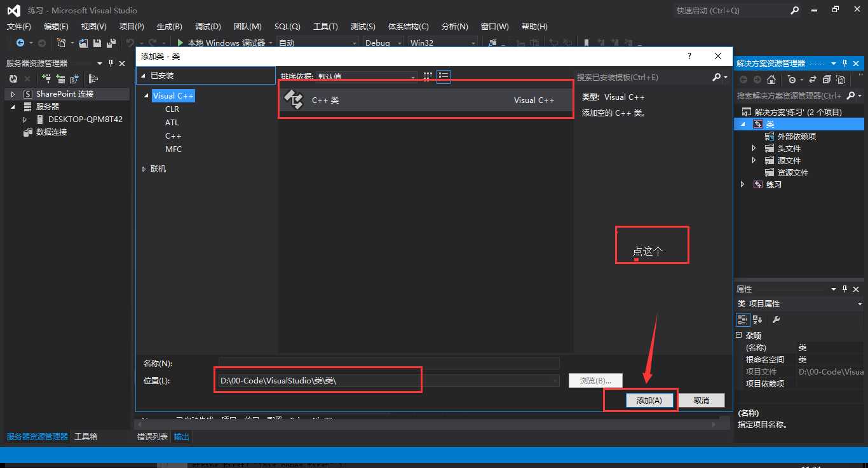Open the 自动 configuration dropdown
The image size is (868, 468).
(355, 43)
